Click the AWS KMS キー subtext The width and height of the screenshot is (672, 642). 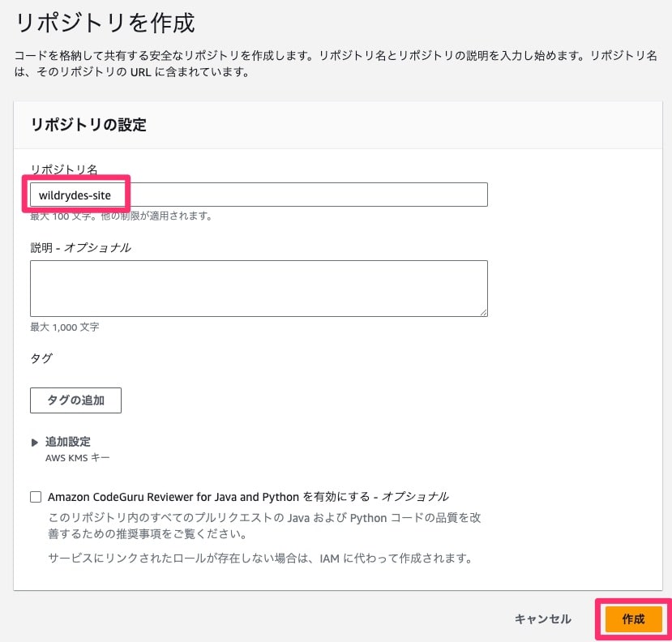click(x=78, y=457)
